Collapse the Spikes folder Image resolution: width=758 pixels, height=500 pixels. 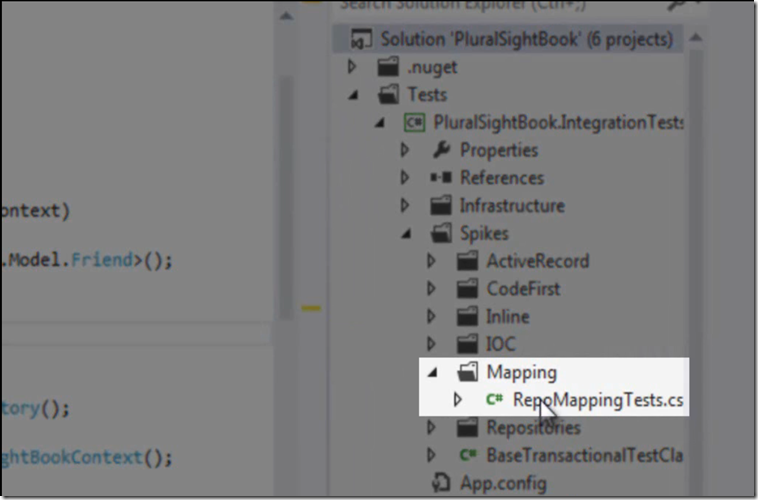(407, 234)
